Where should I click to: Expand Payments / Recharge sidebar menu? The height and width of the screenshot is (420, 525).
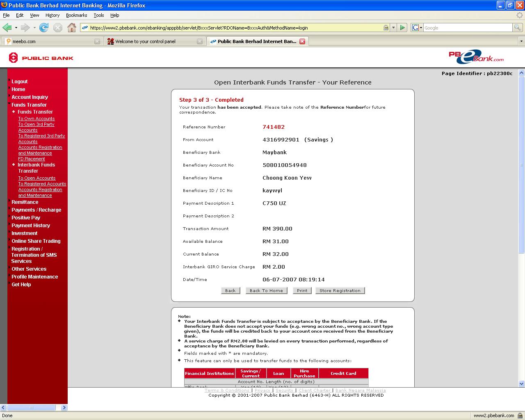pyautogui.click(x=36, y=210)
